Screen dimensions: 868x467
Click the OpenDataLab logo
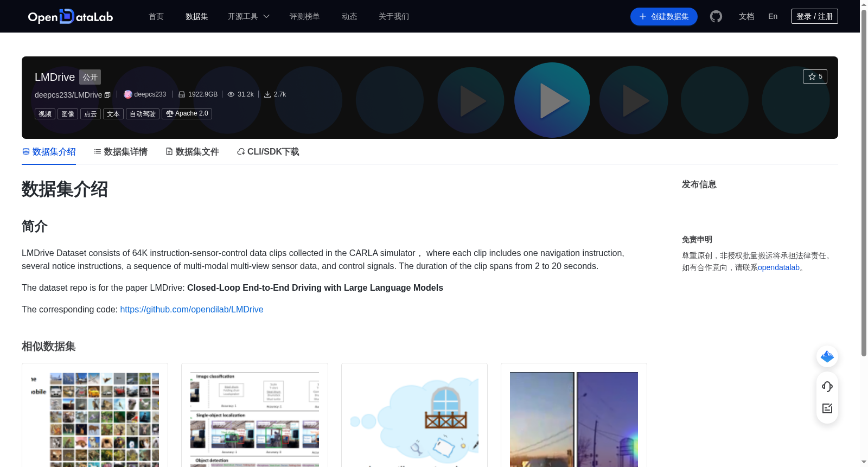[71, 16]
